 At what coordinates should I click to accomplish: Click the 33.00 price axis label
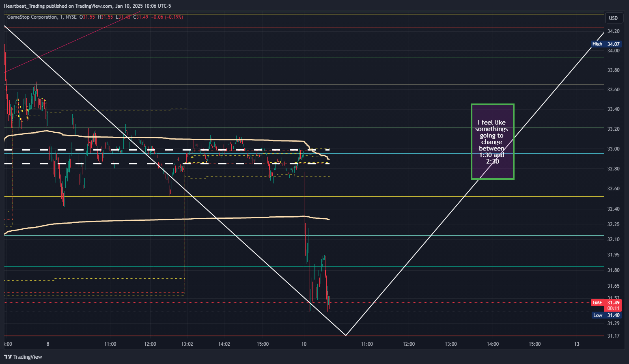tap(613, 149)
